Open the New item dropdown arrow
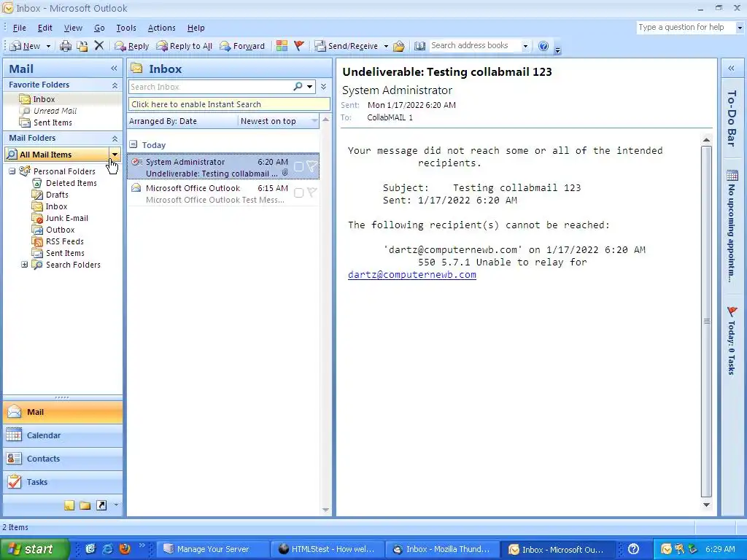 pos(48,46)
